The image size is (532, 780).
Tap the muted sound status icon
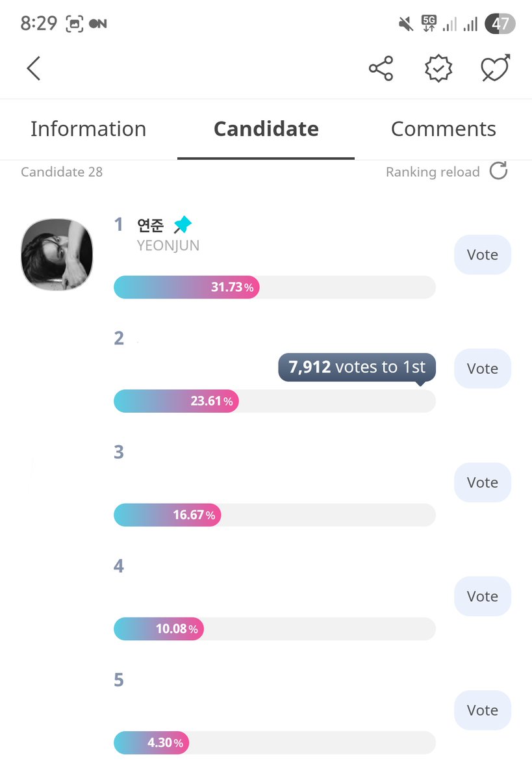point(406,24)
